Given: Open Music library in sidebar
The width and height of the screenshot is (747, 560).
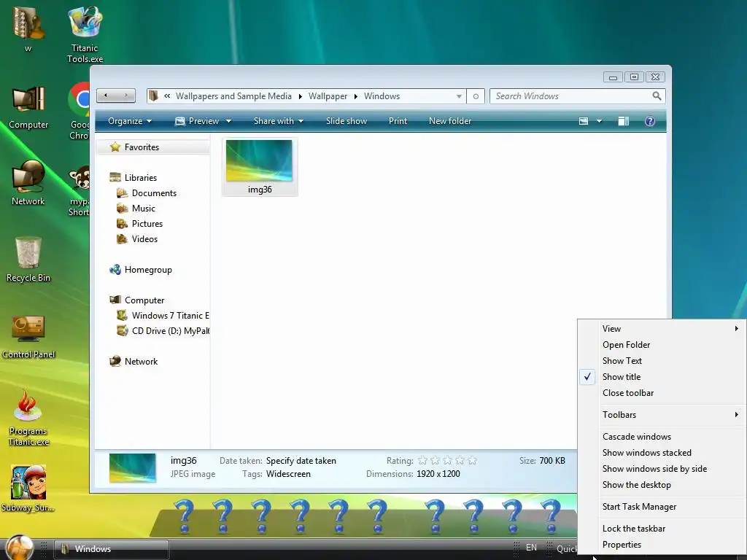Looking at the screenshot, I should point(136,209).
